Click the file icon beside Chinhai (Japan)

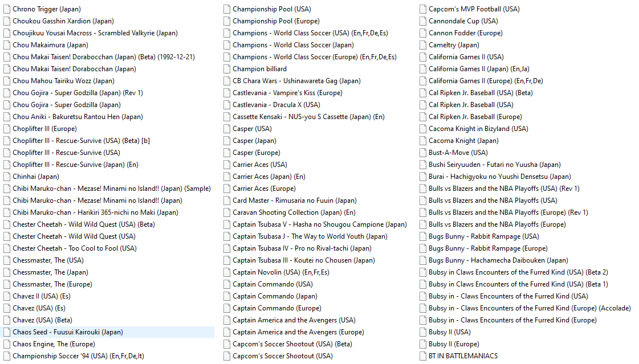click(6, 177)
